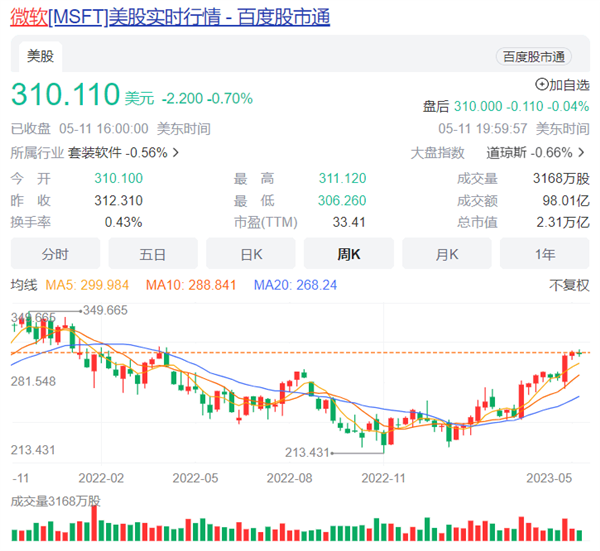Select the 周K chart tab

349,254
